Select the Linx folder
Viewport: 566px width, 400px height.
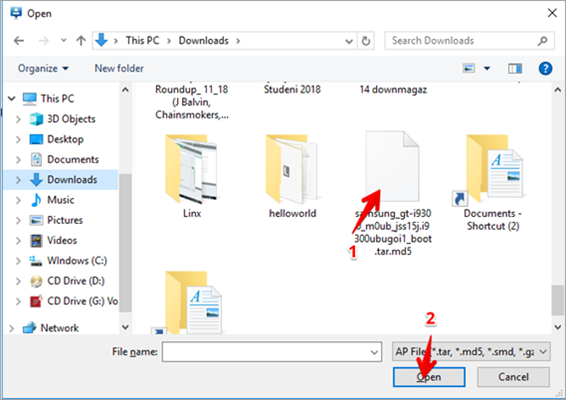click(x=192, y=176)
